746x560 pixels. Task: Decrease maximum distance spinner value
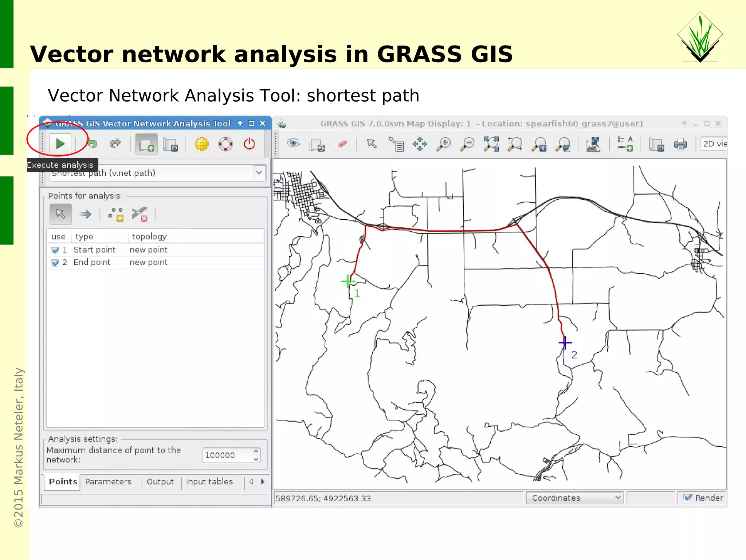tap(256, 459)
